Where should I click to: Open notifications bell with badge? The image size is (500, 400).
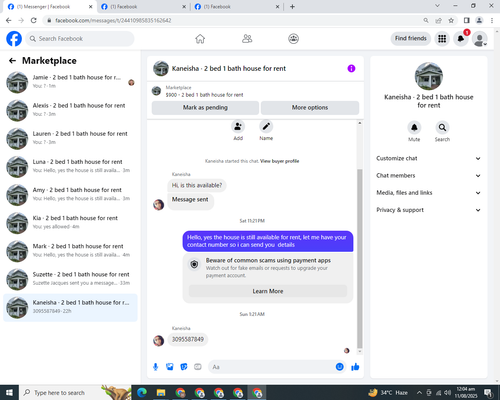coord(461,39)
